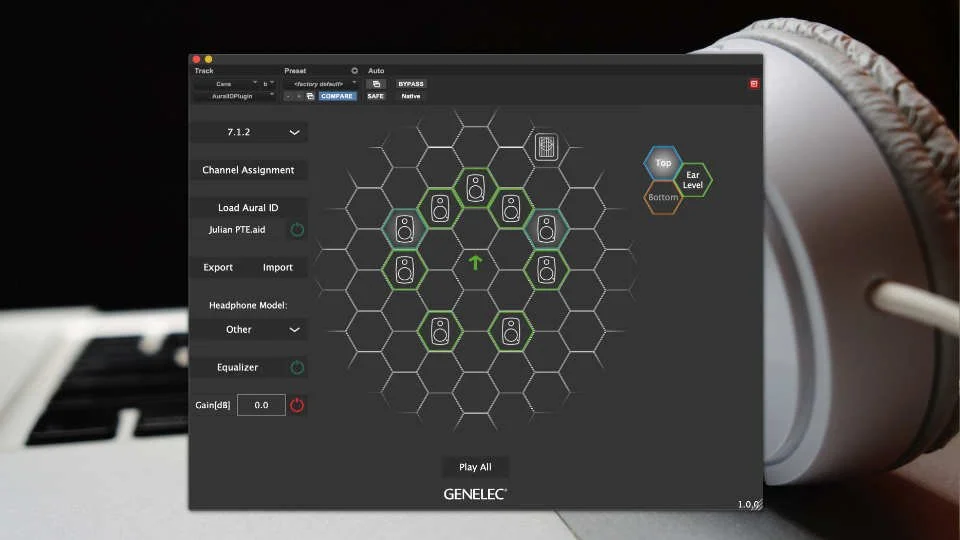Screen dimensions: 960x540
Task: Click the red target icon at the header's right
Action: point(754,84)
